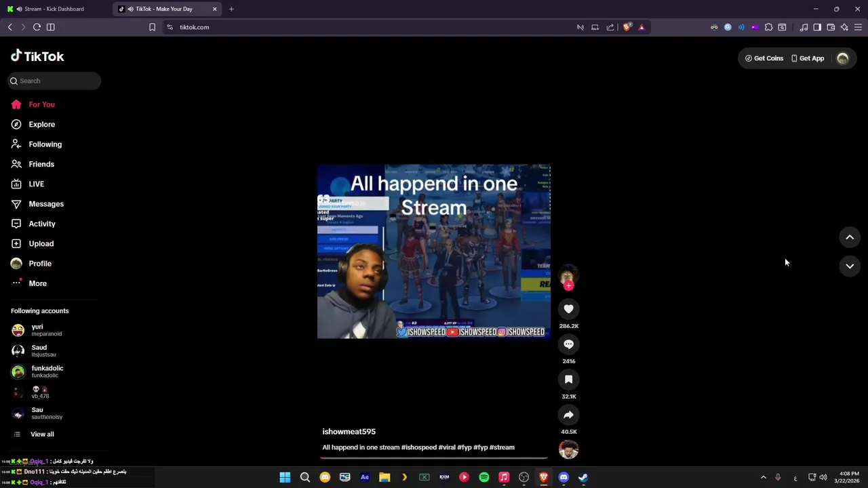
Task: Pause the playing video
Action: pyautogui.click(x=434, y=251)
